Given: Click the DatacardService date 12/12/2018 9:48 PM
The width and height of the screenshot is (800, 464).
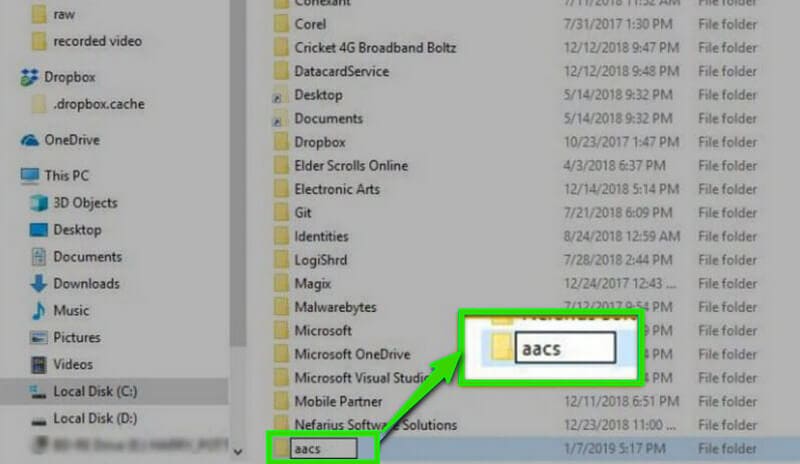Looking at the screenshot, I should 621,71.
